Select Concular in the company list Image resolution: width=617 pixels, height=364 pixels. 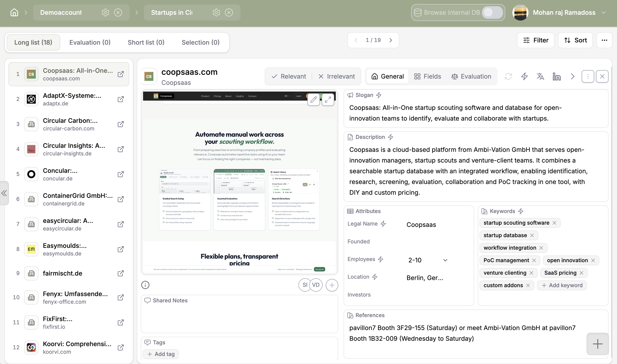tap(69, 174)
